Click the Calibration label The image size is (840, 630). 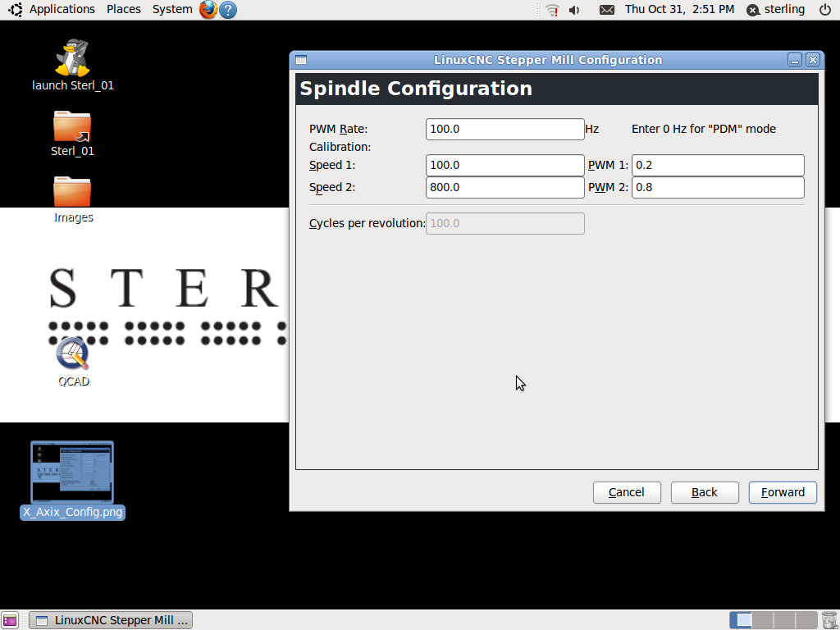(x=340, y=147)
